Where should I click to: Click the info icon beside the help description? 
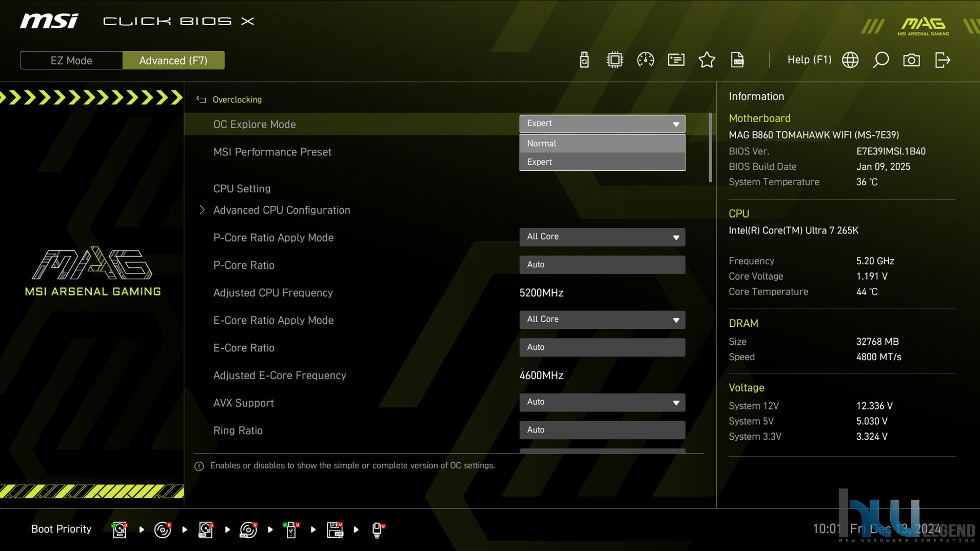(199, 466)
